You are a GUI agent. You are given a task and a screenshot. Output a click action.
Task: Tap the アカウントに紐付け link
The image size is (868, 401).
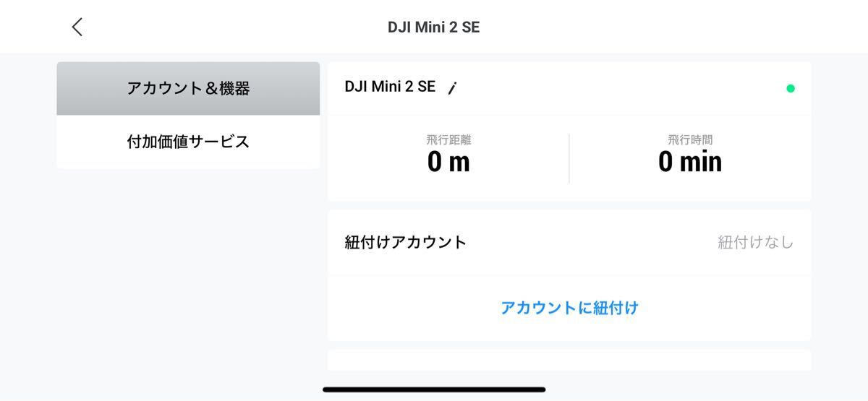569,308
